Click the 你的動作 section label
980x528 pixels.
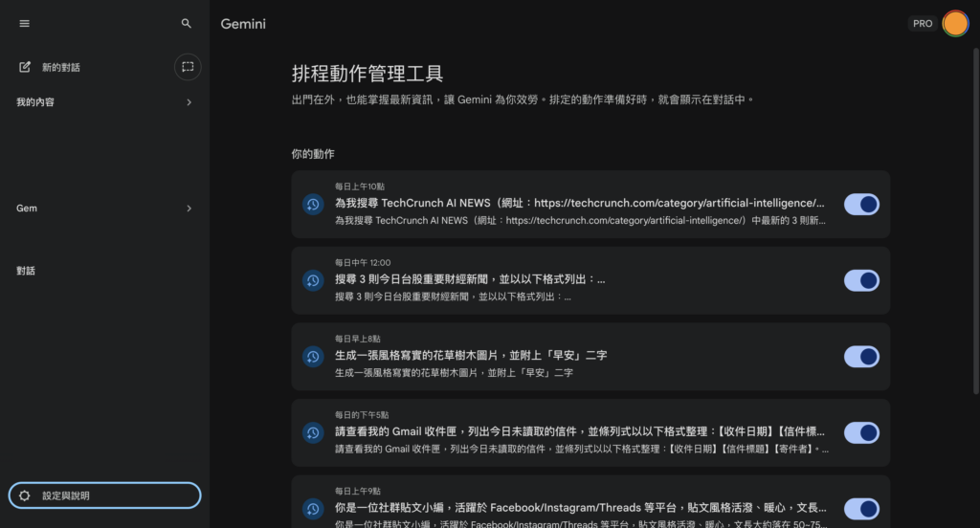313,154
